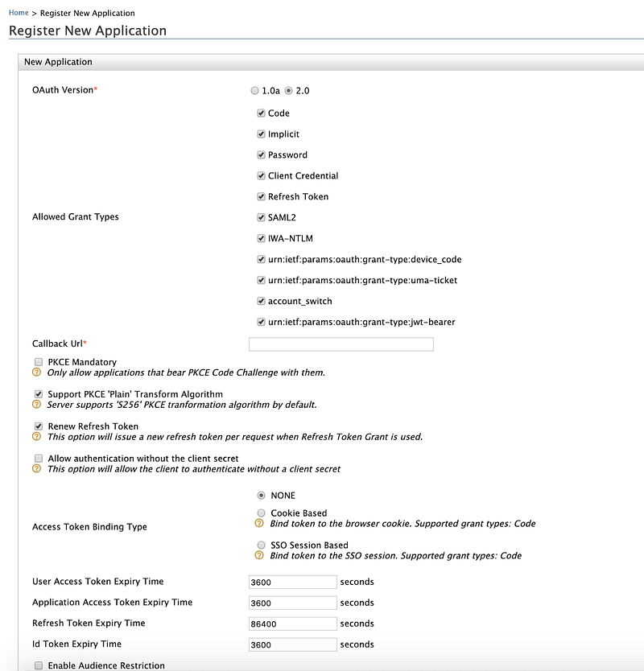This screenshot has width=644, height=671.
Task: Allow authentication without the client secret
Action: pos(39,459)
